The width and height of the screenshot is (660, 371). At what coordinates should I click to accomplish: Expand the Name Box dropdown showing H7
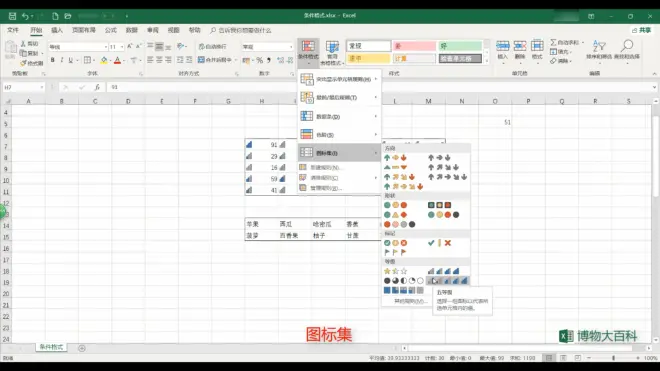42,87
